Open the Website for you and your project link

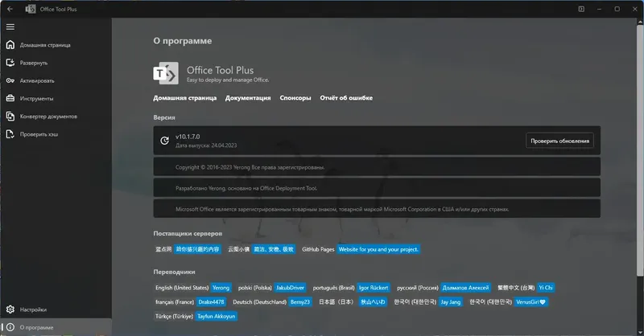tap(378, 249)
